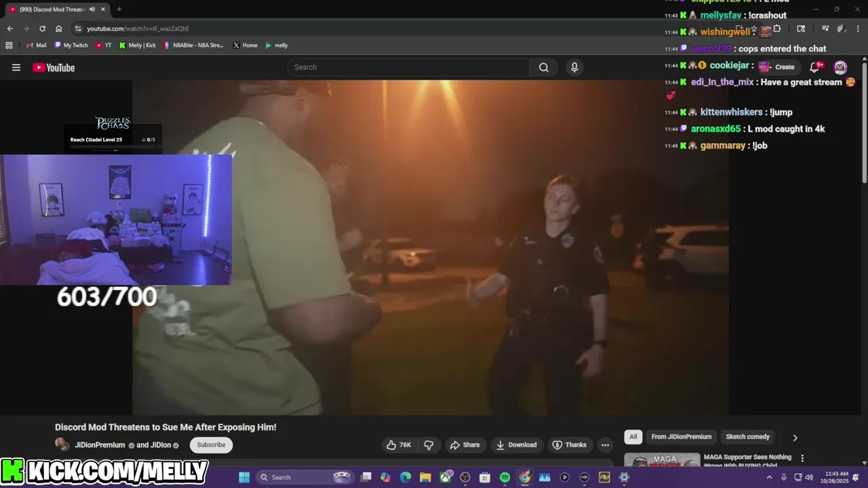868x488 pixels.
Task: Open the Chrome apps grid in bookmarks bar
Action: pyautogui.click(x=9, y=45)
